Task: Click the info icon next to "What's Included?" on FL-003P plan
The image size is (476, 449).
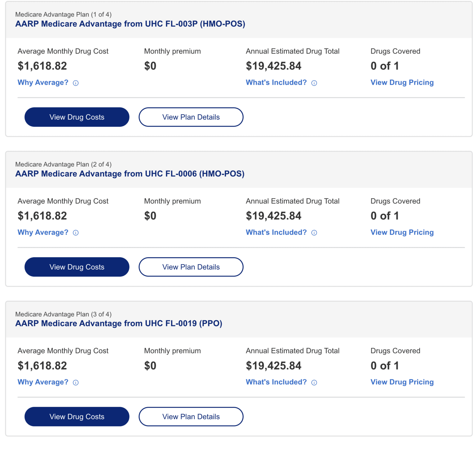Action: pos(314,83)
